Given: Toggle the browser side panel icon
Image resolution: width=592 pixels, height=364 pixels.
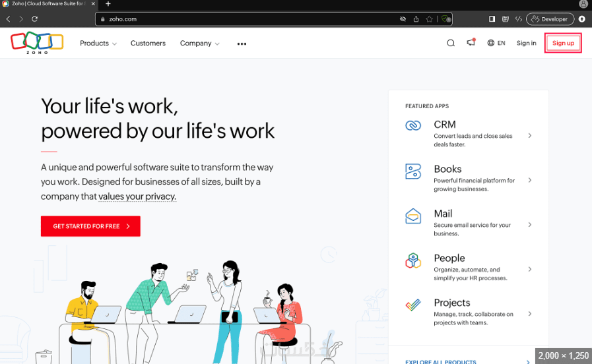Looking at the screenshot, I should tap(492, 19).
